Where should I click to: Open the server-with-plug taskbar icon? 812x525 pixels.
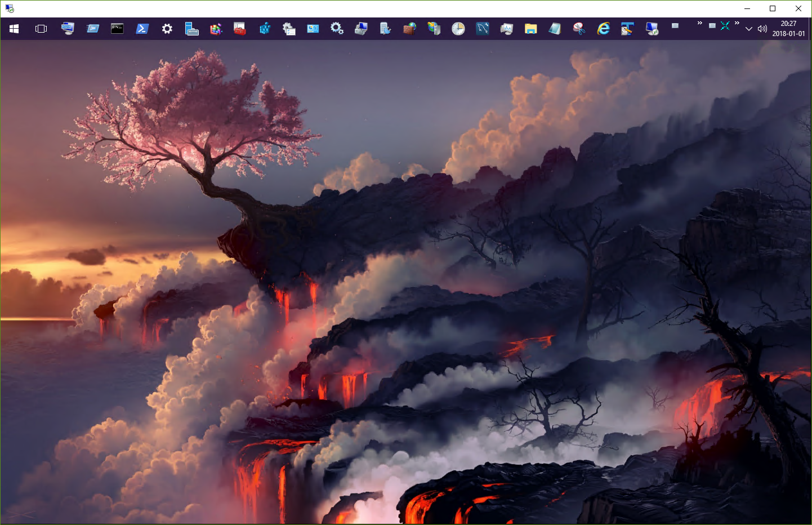point(385,29)
